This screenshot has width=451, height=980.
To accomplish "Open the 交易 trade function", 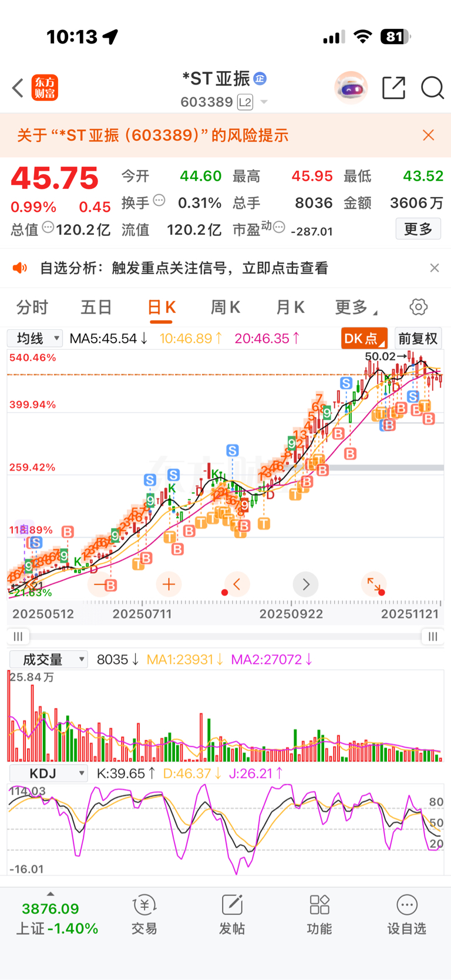I will [144, 915].
